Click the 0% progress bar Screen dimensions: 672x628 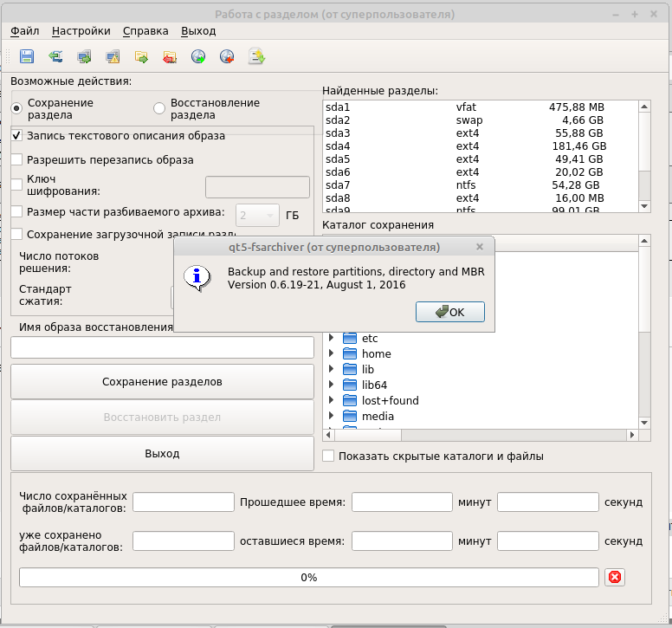point(308,578)
